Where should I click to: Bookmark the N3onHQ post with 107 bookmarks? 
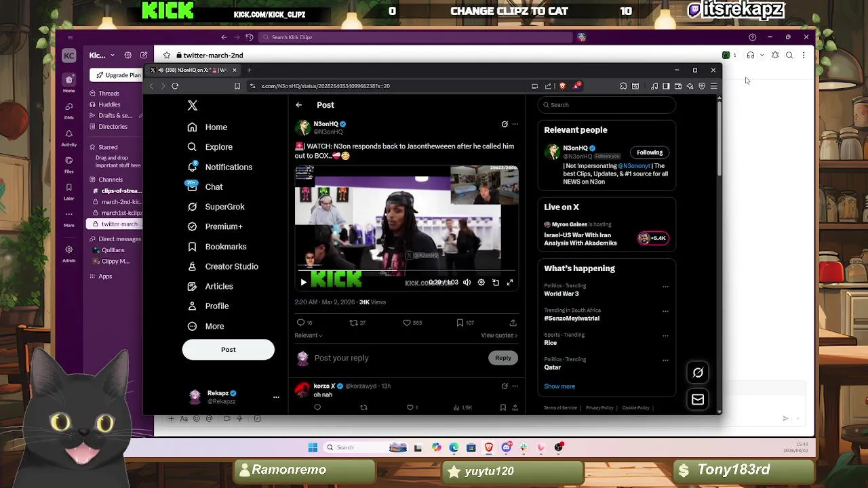coord(465,323)
